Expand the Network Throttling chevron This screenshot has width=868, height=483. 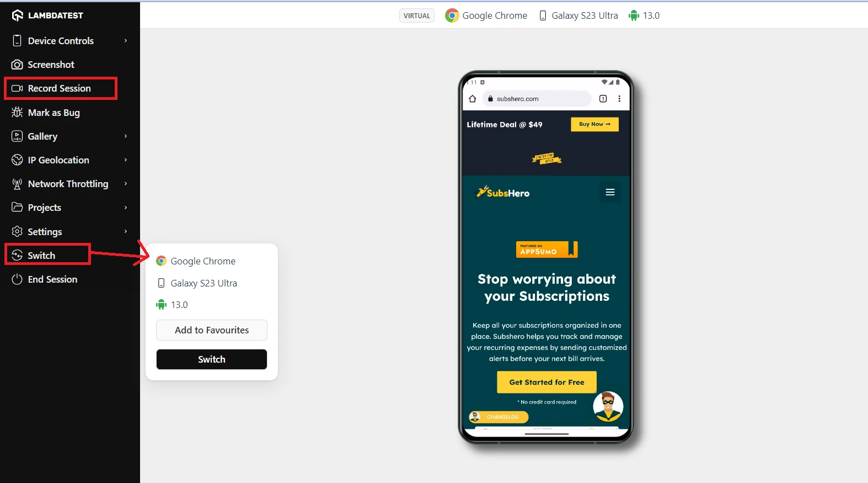(126, 184)
